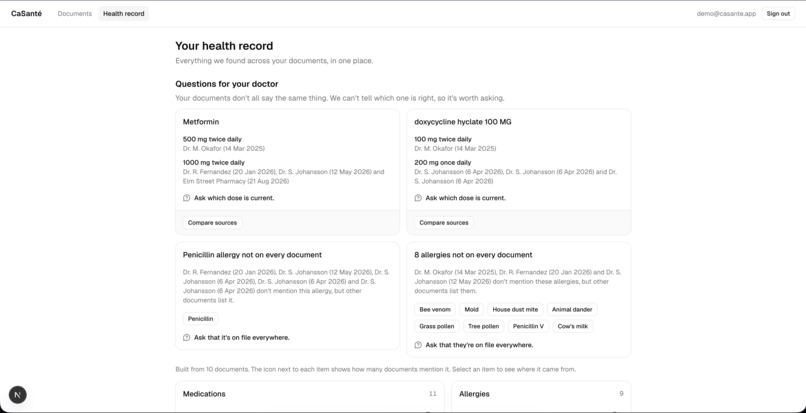This screenshot has width=806, height=413.
Task: Click question icon in doxycycline hyclate card
Action: pos(418,198)
